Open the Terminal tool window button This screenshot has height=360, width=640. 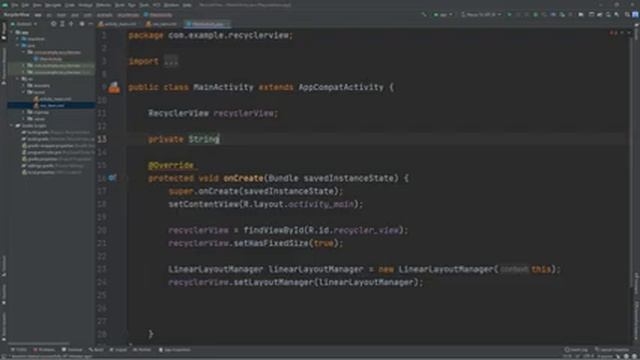[72, 350]
